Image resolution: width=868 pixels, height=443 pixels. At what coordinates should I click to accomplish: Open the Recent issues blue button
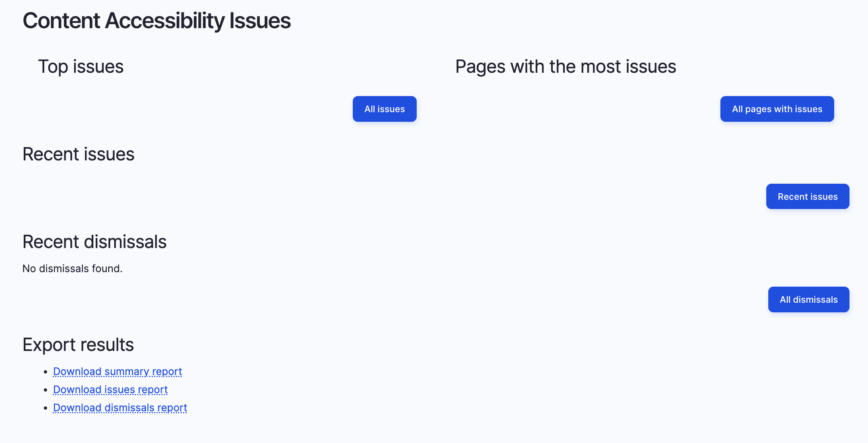tap(808, 197)
